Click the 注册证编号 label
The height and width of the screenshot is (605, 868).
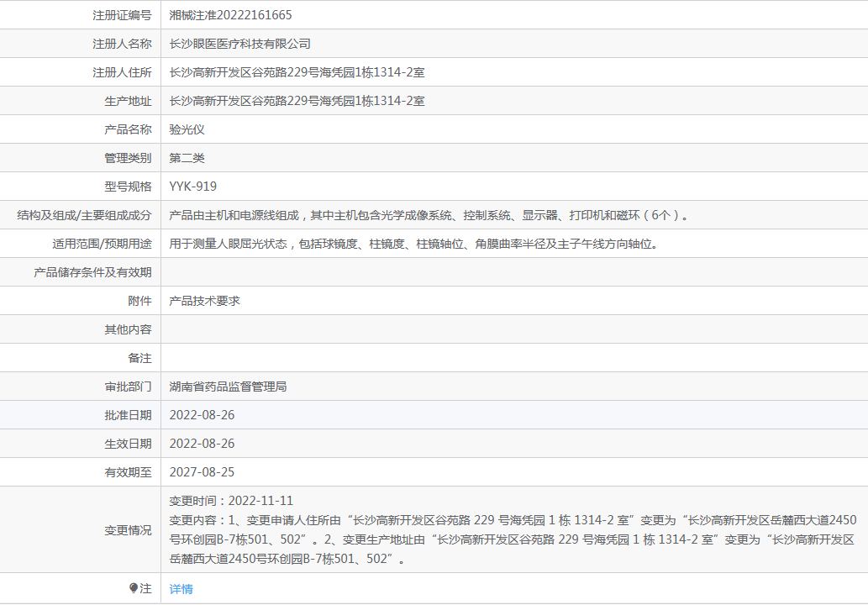(122, 15)
